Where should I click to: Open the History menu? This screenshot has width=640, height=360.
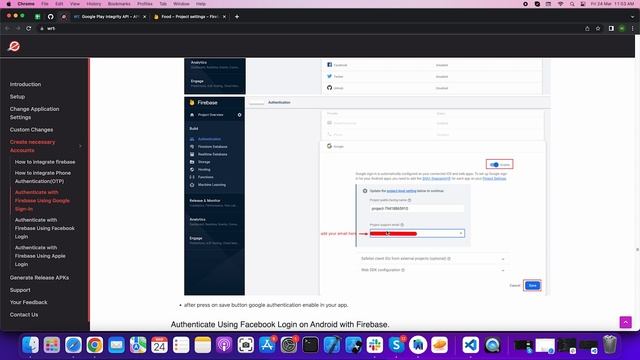(x=93, y=4)
